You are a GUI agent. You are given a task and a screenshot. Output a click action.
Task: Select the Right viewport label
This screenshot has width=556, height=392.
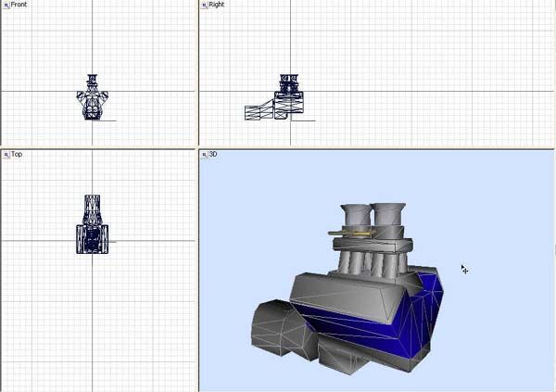coord(216,5)
